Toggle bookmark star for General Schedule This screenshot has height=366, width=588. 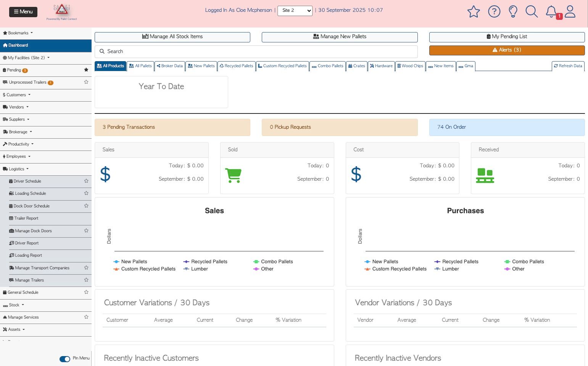click(86, 292)
